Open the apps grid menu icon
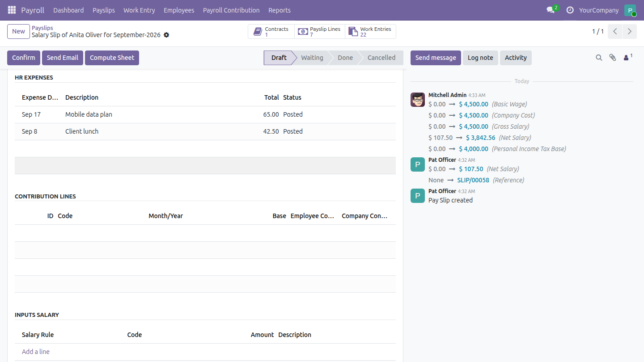The height and width of the screenshot is (362, 644). tap(12, 10)
